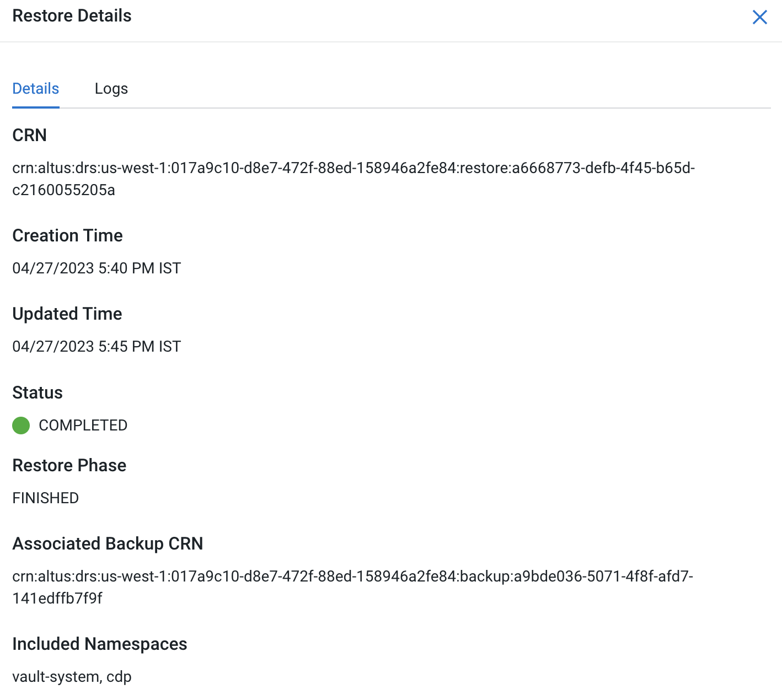Click the Restore Phase heading

click(x=69, y=465)
